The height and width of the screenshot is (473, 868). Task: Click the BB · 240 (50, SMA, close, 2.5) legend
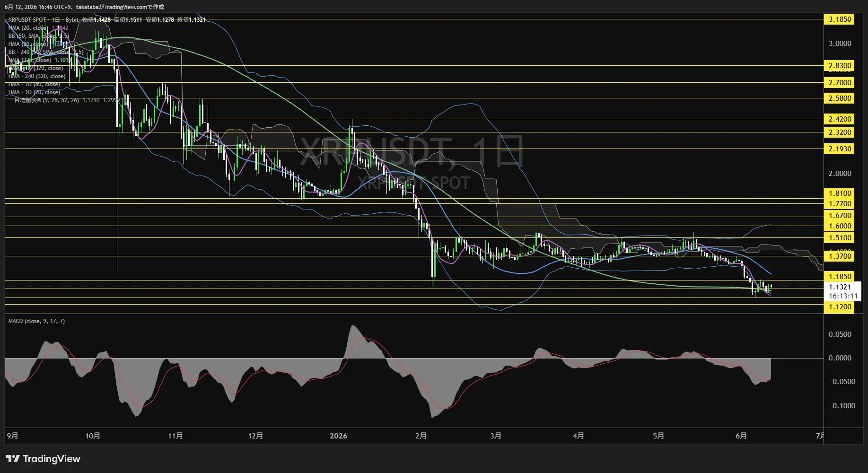tap(45, 52)
